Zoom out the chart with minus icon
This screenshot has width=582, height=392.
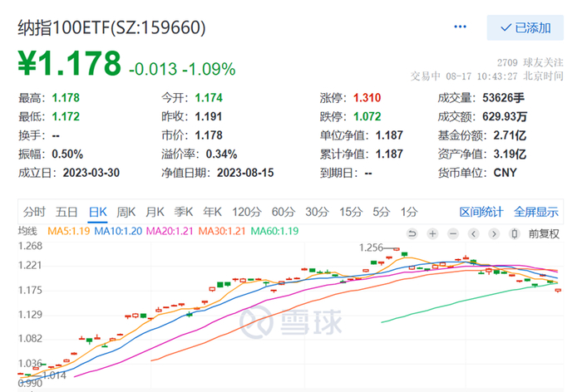(453, 233)
